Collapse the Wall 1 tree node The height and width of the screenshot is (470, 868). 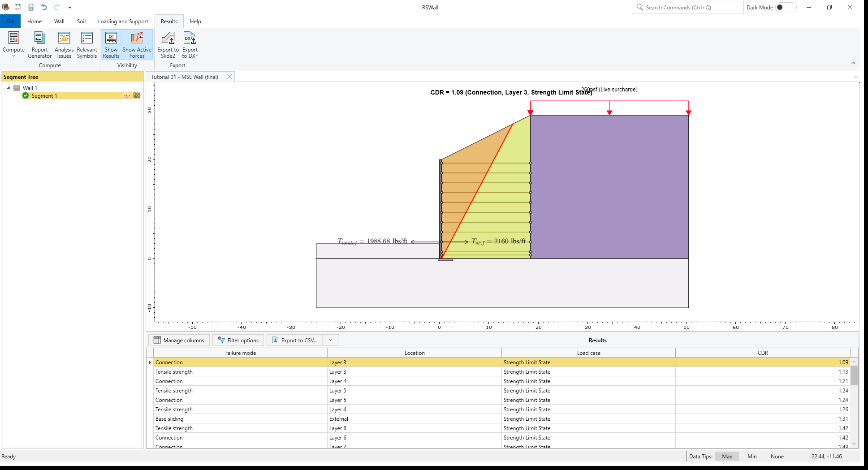point(8,88)
